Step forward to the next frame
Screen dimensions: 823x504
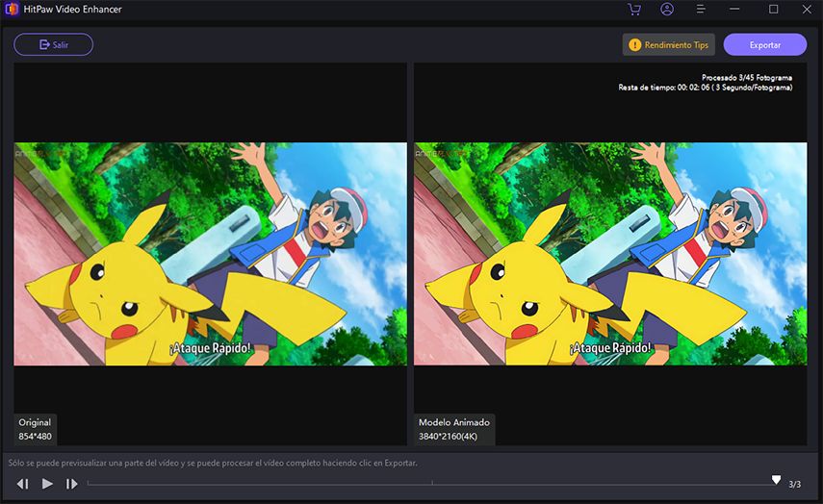[x=71, y=484]
